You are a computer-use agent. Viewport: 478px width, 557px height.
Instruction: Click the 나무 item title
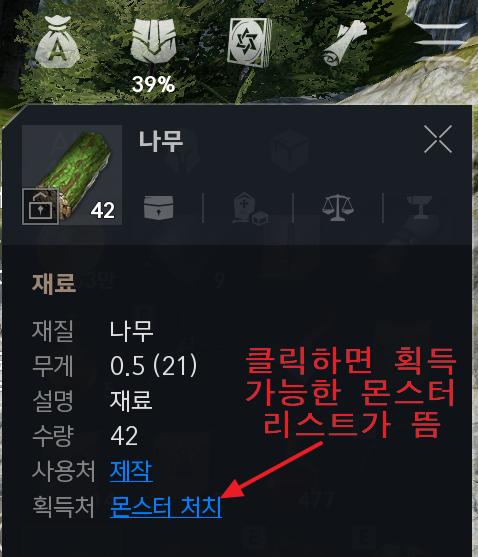161,141
